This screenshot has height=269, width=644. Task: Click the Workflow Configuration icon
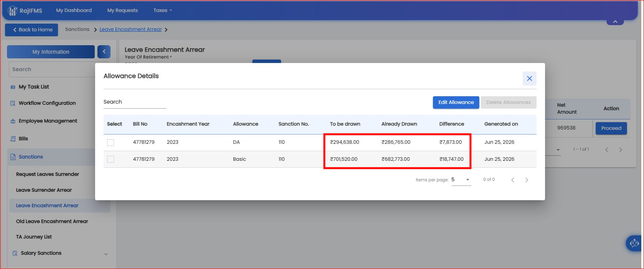tap(13, 103)
